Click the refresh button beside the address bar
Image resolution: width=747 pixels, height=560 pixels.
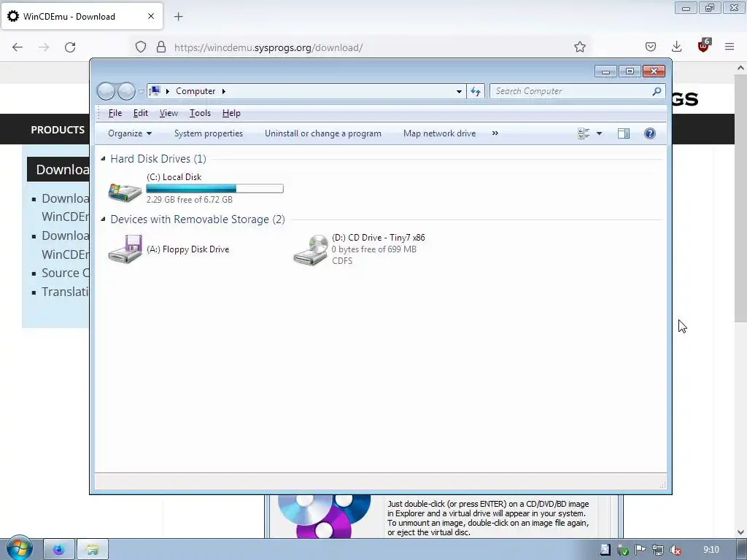[476, 91]
